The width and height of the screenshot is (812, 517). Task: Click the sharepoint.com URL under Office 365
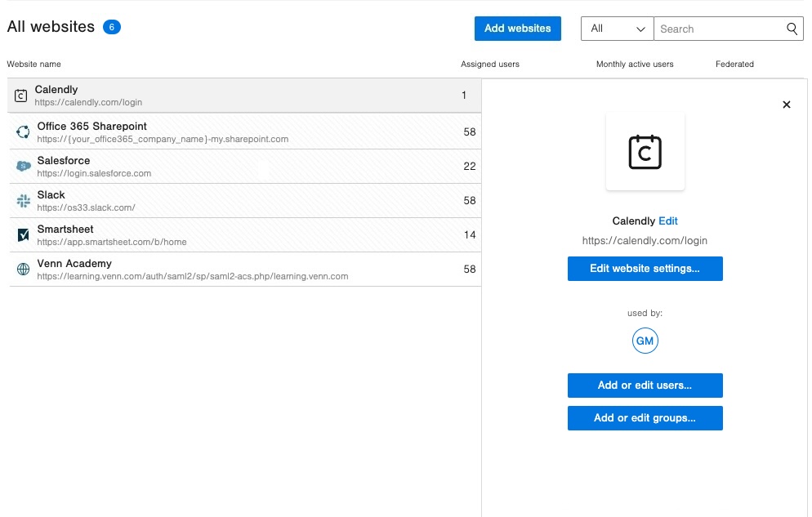163,139
